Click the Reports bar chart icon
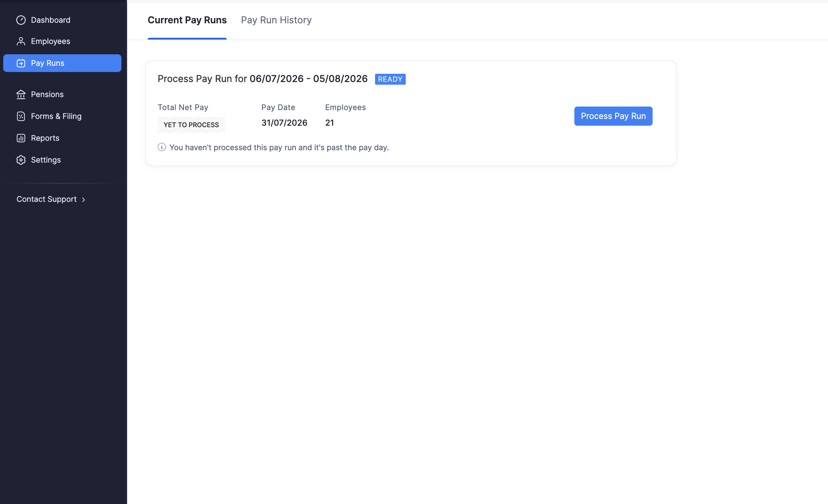The width and height of the screenshot is (828, 504). click(x=21, y=138)
